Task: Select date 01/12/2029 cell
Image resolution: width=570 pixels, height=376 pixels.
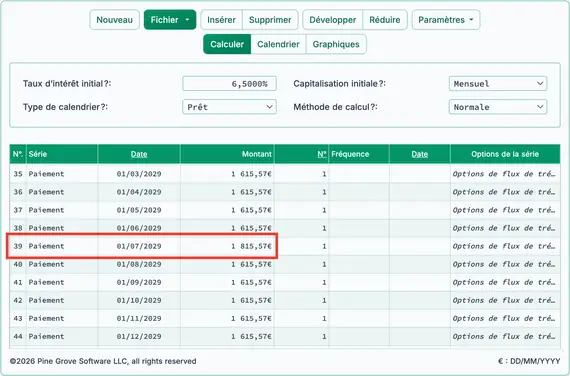Action: [139, 337]
